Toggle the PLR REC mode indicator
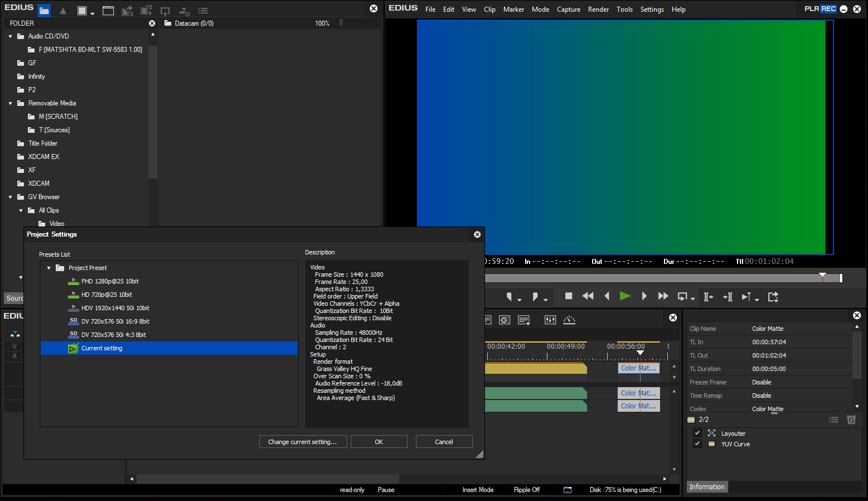This screenshot has width=868, height=501. click(x=820, y=9)
